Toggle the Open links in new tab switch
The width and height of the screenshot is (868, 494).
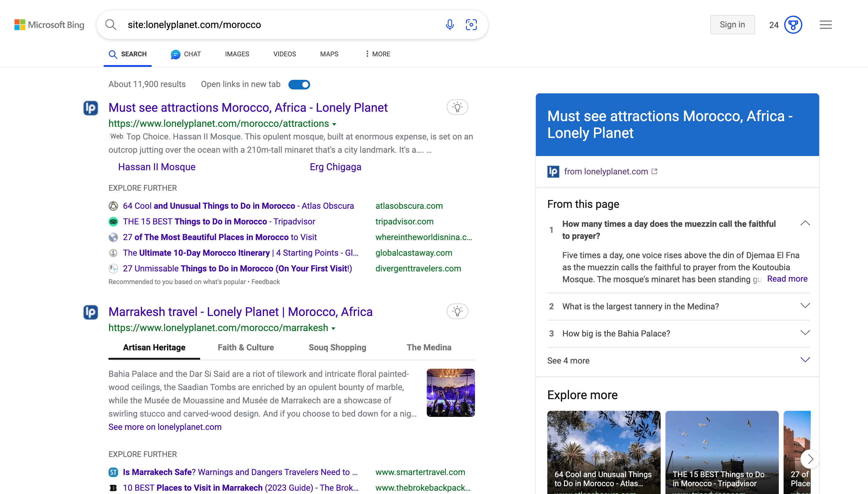click(299, 84)
